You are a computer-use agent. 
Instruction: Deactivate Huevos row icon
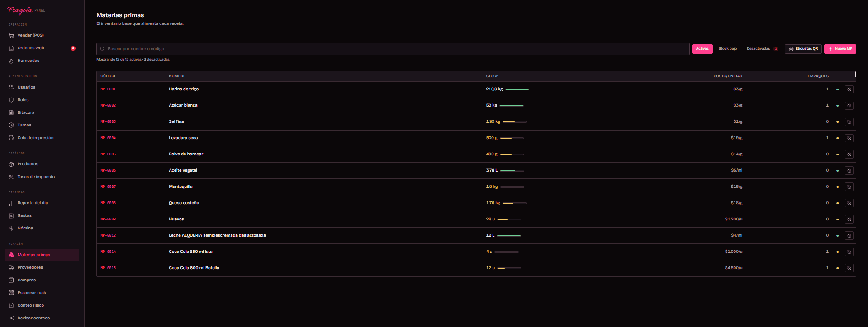click(x=849, y=220)
